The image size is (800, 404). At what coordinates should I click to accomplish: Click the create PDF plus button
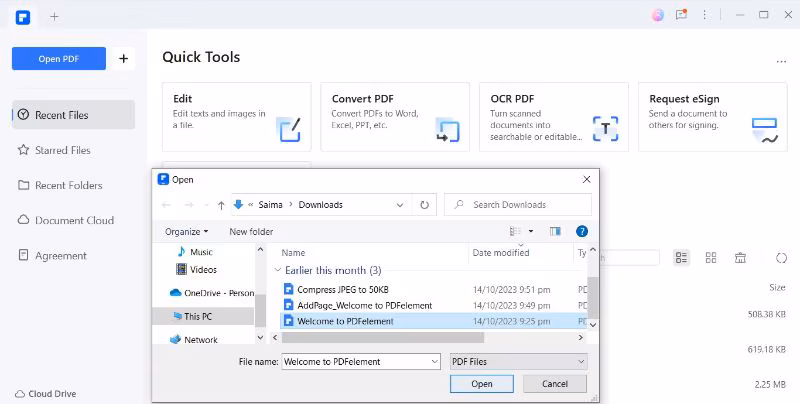123,59
